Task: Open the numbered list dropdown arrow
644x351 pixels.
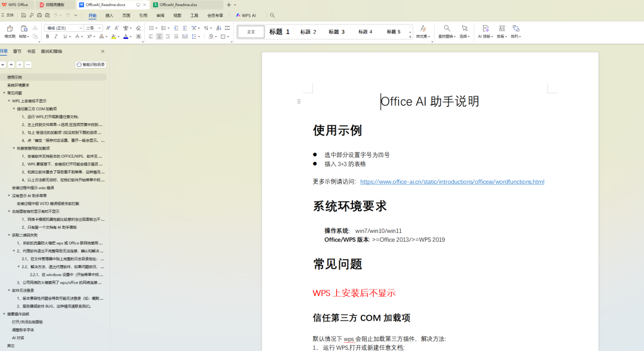Action: (x=169, y=29)
